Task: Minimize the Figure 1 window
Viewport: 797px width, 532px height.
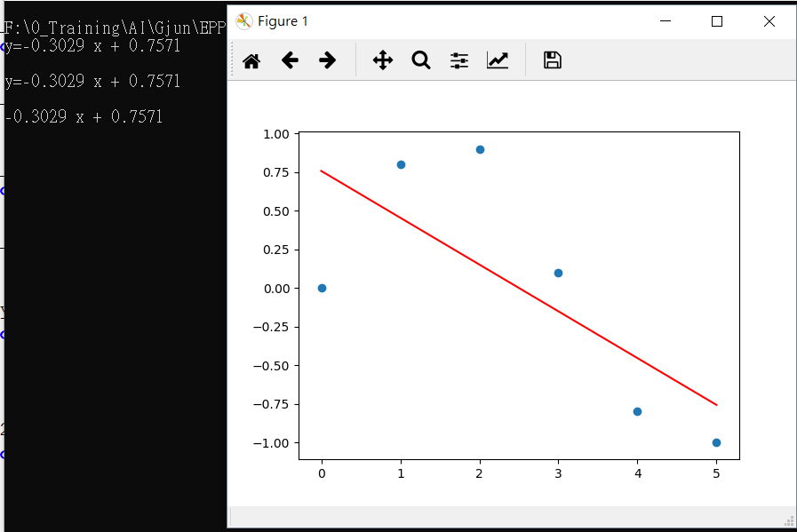Action: [x=665, y=20]
